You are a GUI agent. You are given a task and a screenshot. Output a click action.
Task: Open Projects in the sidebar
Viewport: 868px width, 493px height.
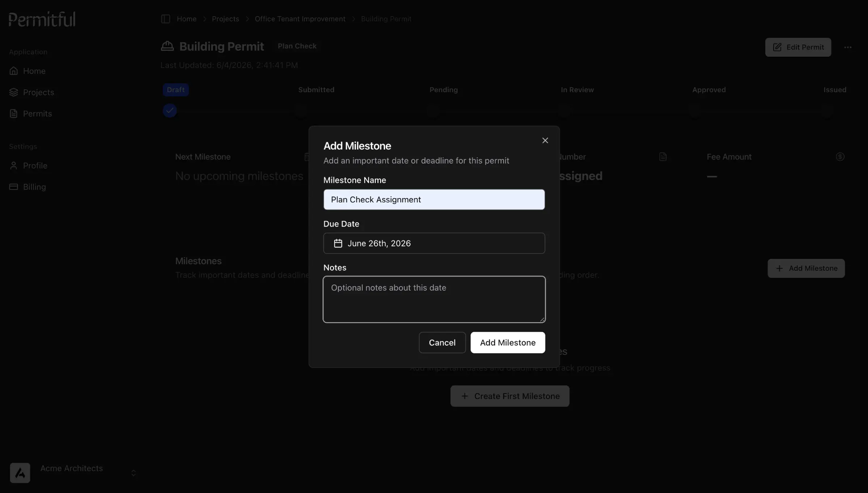click(39, 92)
